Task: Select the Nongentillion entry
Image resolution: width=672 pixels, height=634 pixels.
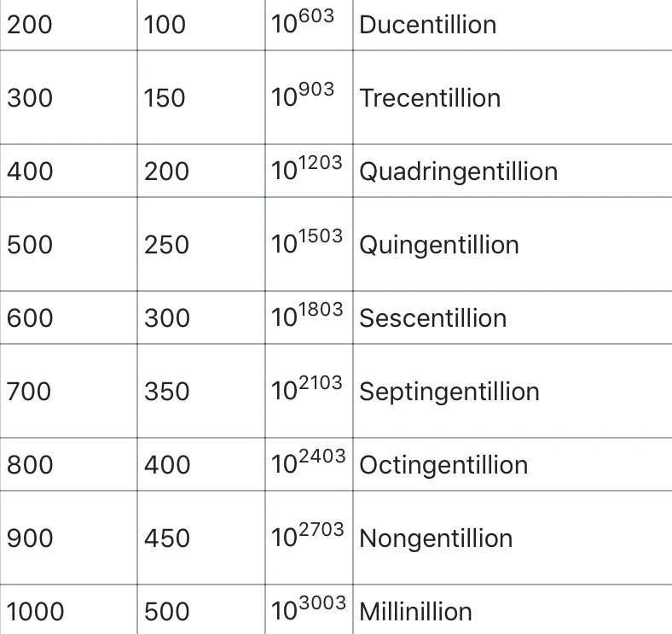Action: click(436, 538)
